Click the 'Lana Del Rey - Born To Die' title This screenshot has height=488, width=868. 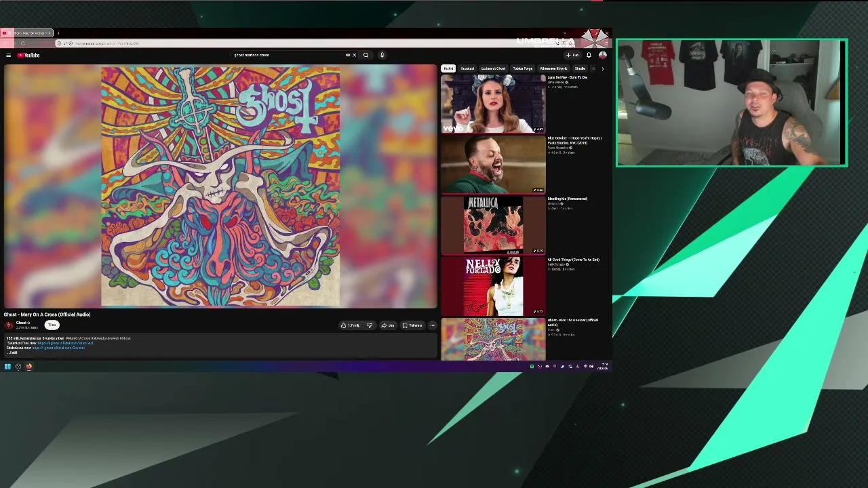click(568, 77)
